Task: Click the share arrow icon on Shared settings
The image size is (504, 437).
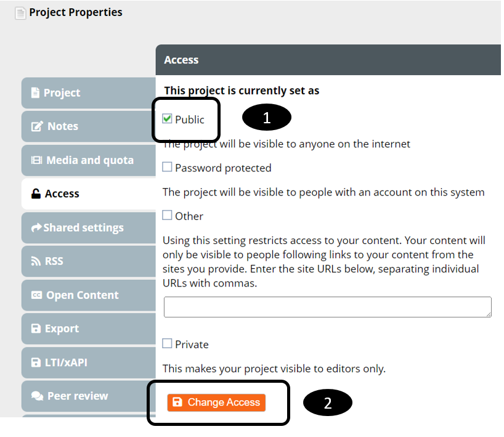Action: coord(36,227)
